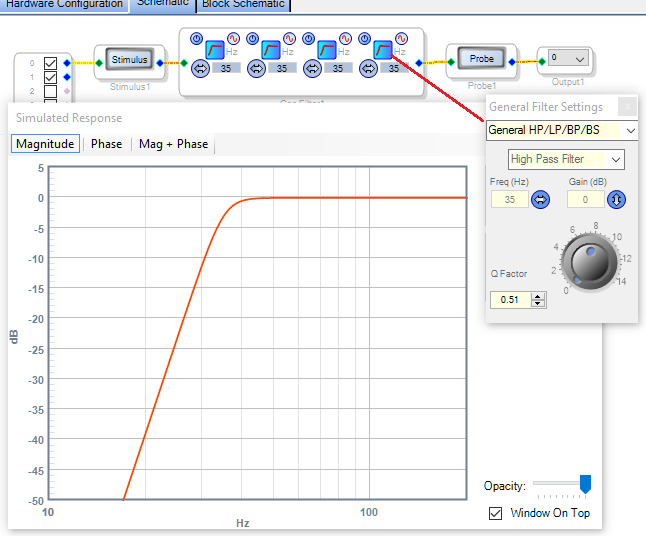Click the Q Factor value field
This screenshot has width=646, height=536.
coord(510,300)
